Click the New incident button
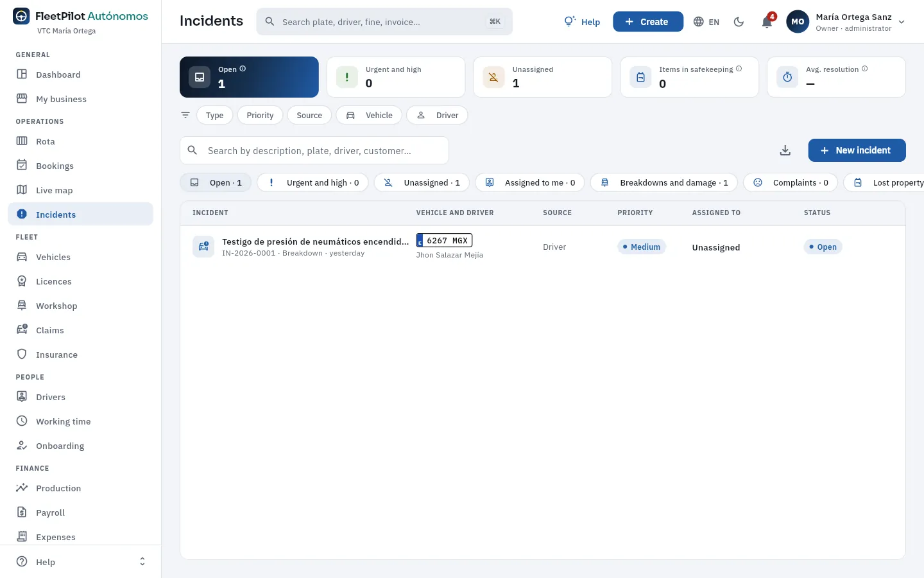The height and width of the screenshot is (578, 924). pos(857,150)
